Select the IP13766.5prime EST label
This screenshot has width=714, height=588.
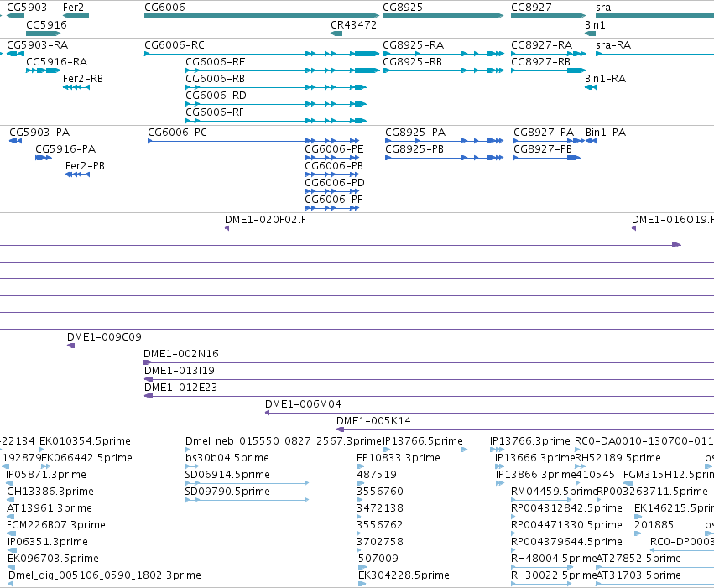tap(423, 441)
